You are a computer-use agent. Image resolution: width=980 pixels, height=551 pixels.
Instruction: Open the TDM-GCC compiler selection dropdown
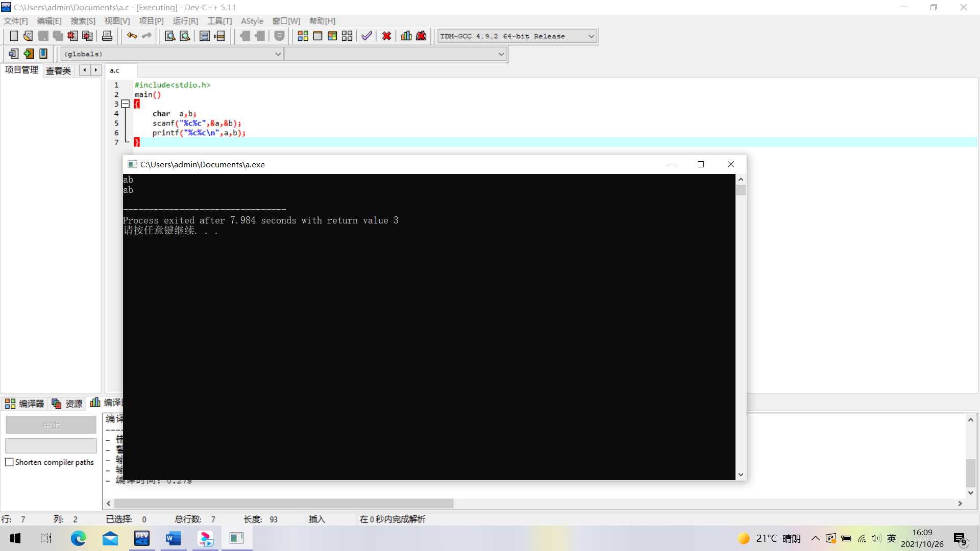[591, 36]
